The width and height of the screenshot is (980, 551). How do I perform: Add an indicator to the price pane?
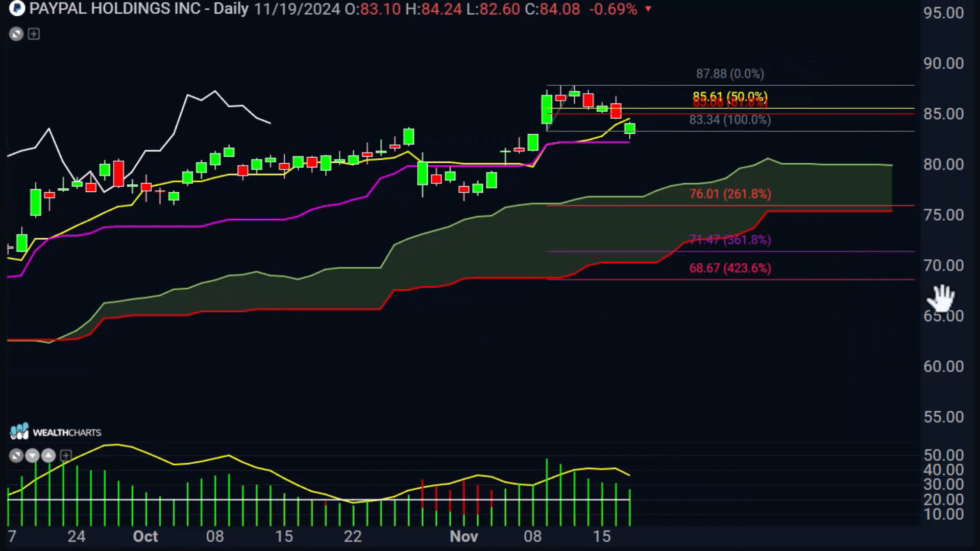click(x=34, y=34)
